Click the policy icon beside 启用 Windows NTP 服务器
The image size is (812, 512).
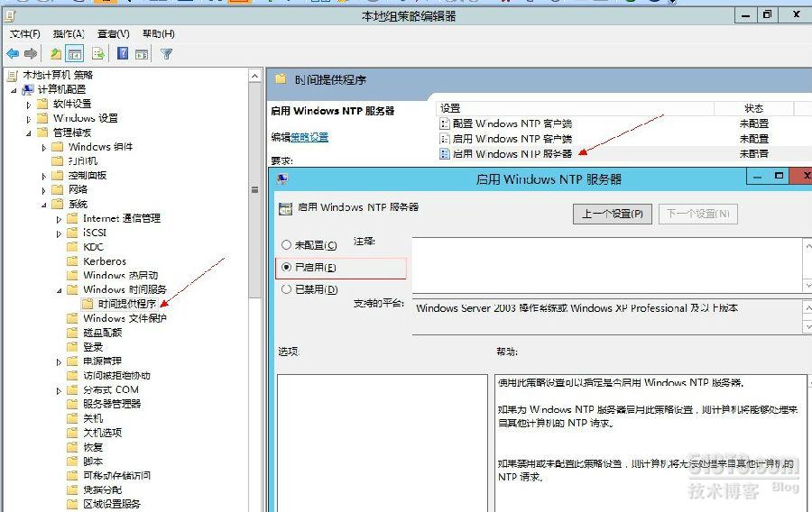pos(444,153)
